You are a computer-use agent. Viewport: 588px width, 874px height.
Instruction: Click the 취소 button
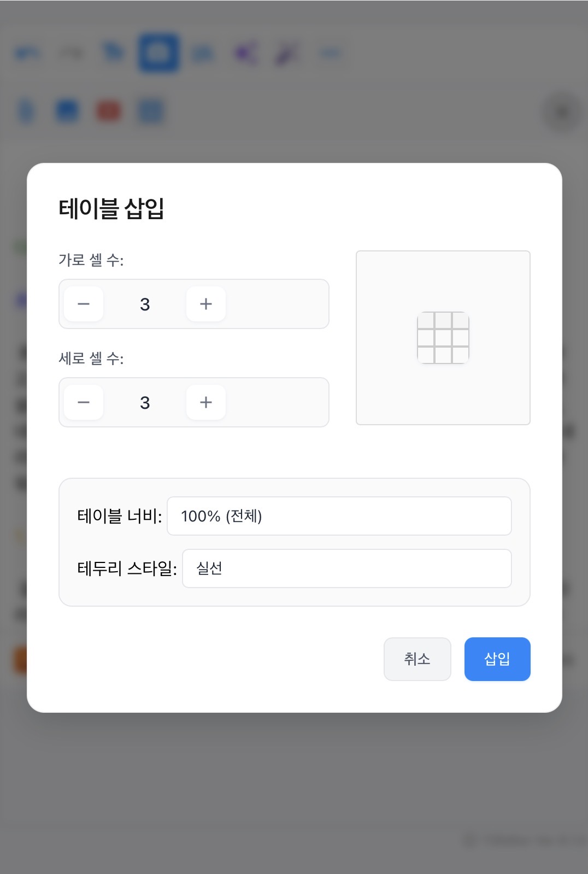[x=417, y=659]
